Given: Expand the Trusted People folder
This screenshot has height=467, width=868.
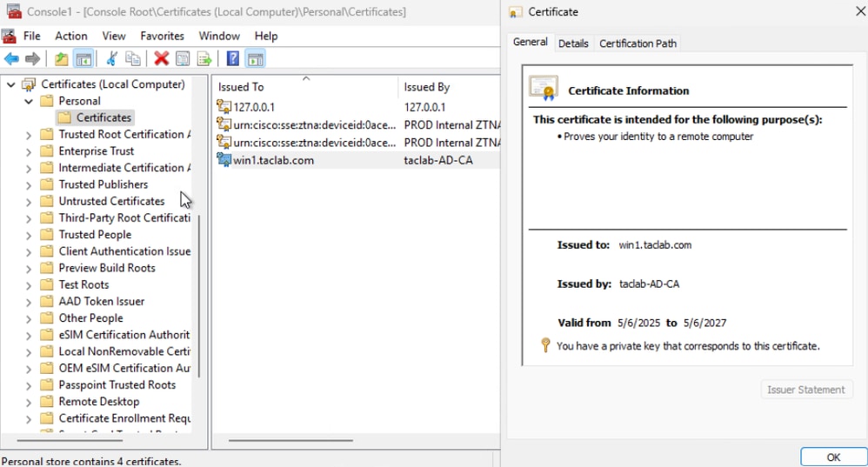Looking at the screenshot, I should point(29,235).
